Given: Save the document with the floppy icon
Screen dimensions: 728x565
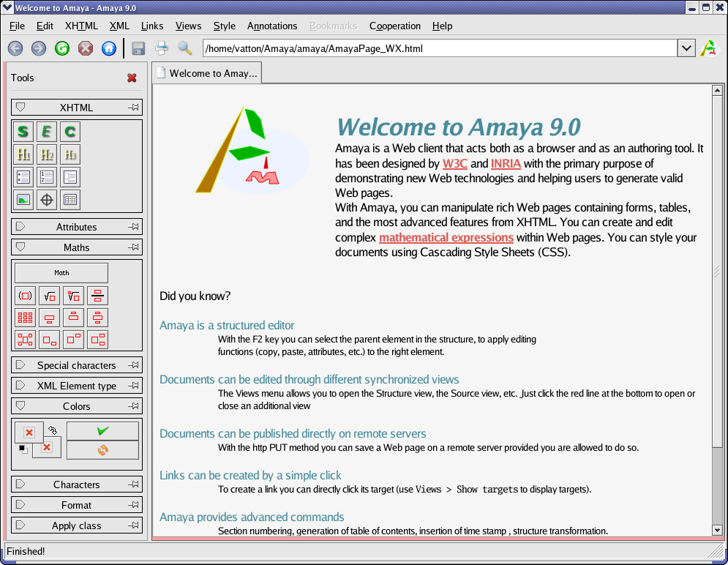Looking at the screenshot, I should 138,48.
